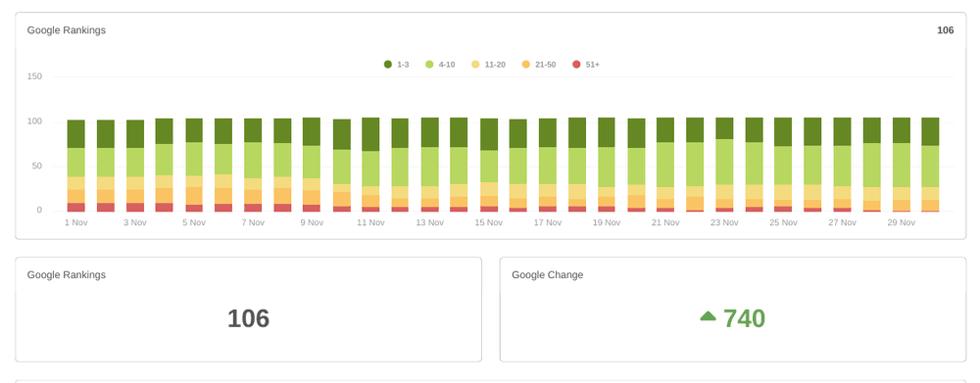Select the 17 Nov bar
980x383 pixels.
[x=548, y=165]
